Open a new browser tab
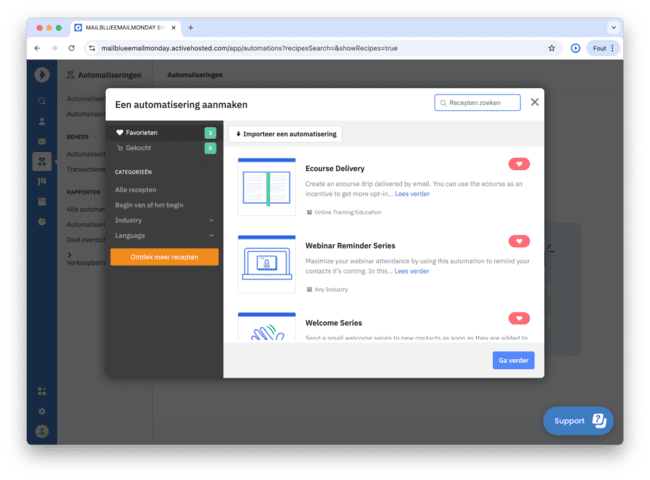The width and height of the screenshot is (650, 480). [x=191, y=28]
